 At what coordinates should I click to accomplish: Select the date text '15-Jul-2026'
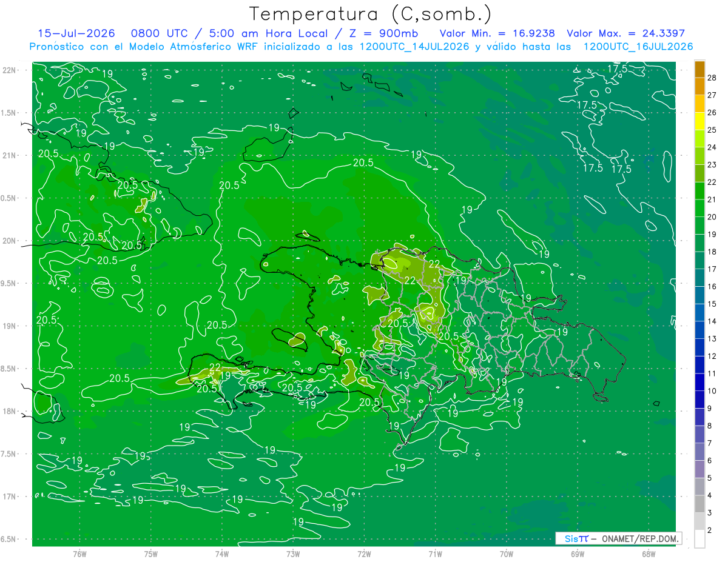click(76, 34)
